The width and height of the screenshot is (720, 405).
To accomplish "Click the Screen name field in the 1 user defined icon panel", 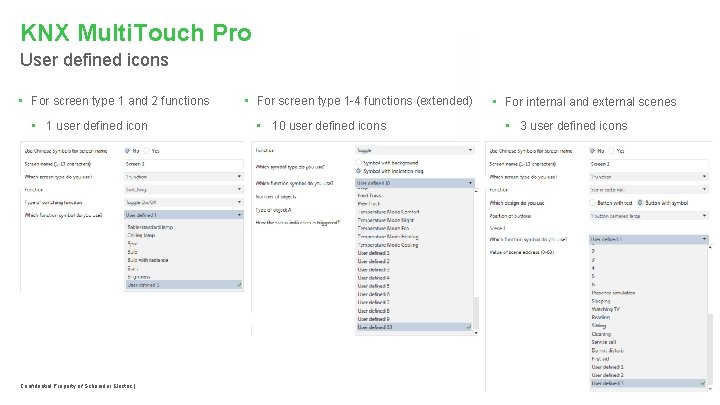I will 184,163.
